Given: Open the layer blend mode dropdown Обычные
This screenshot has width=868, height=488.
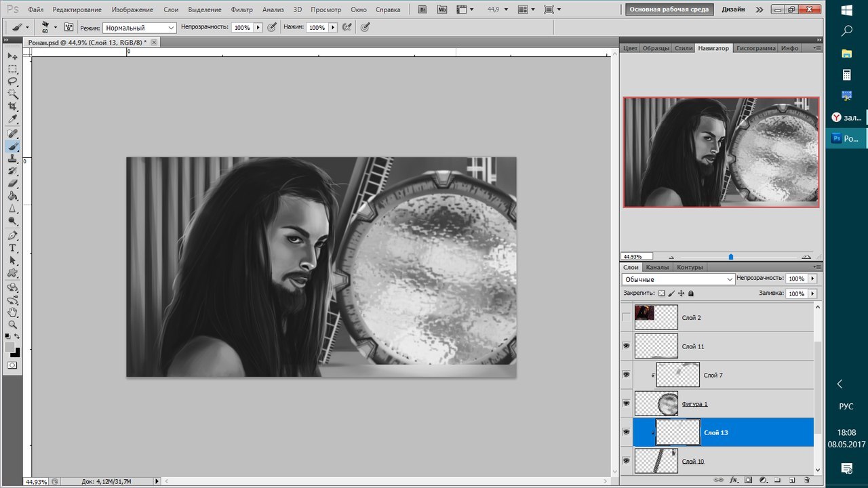Looking at the screenshot, I should click(x=678, y=279).
